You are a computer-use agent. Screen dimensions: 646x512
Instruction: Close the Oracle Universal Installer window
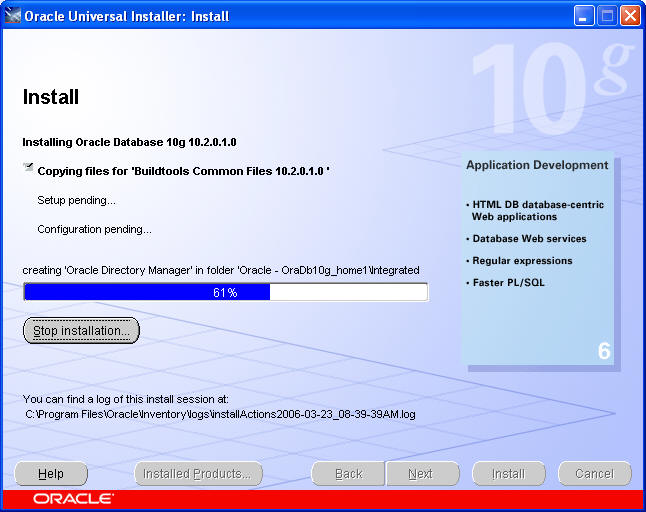pyautogui.click(x=630, y=15)
